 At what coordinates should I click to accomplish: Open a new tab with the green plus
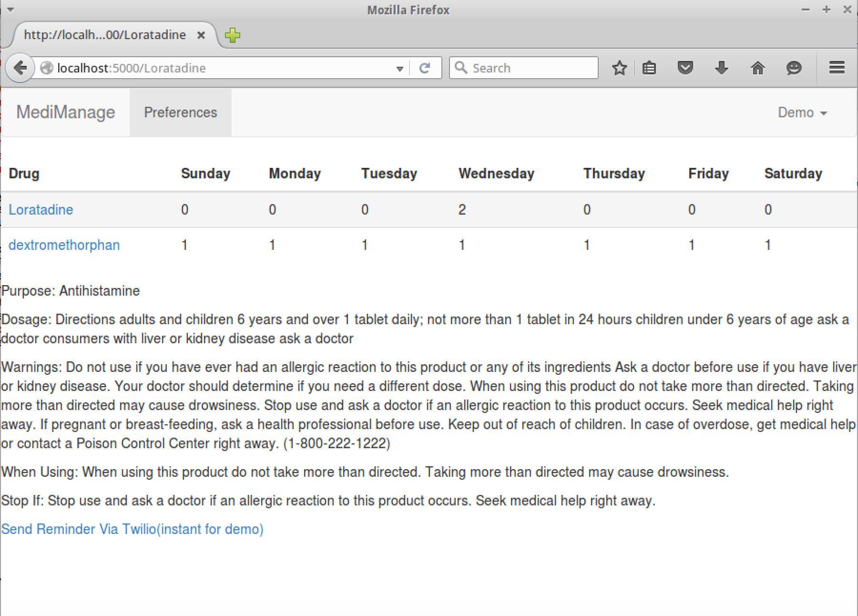(x=233, y=35)
